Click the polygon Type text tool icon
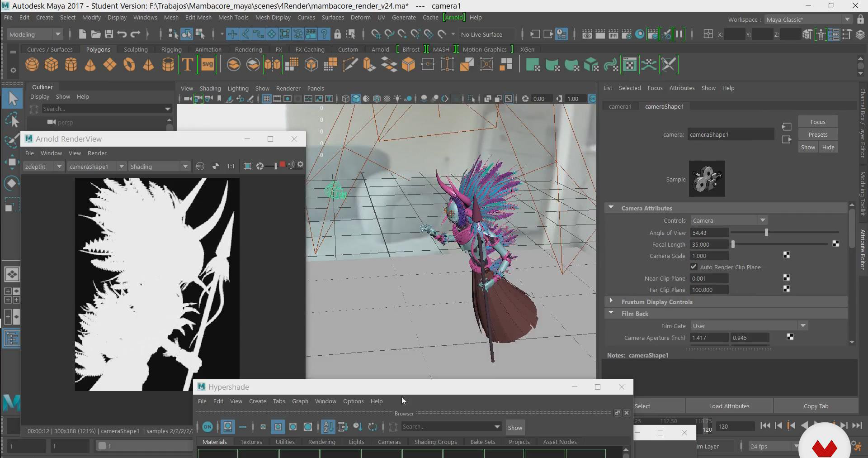 click(187, 65)
